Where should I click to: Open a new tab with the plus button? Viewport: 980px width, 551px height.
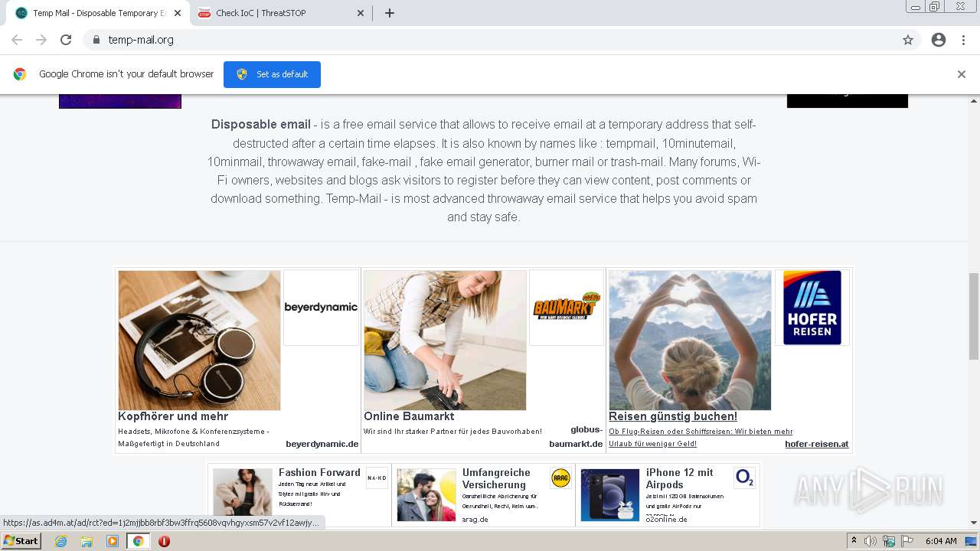tap(389, 13)
